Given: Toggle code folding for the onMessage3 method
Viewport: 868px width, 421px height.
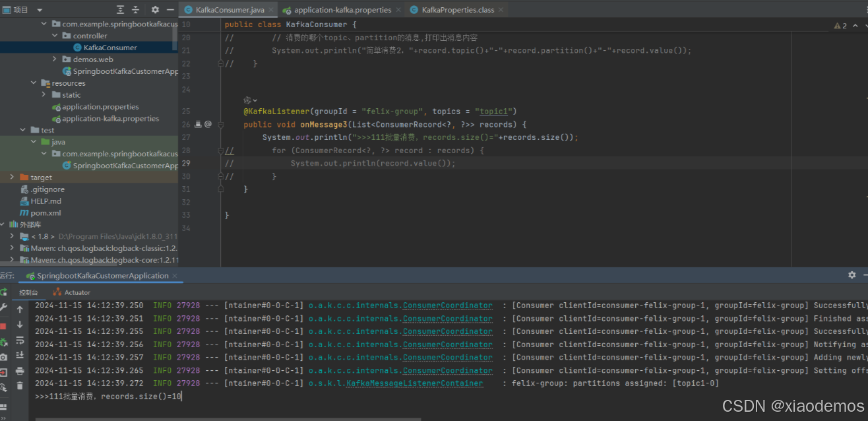Looking at the screenshot, I should 221,124.
